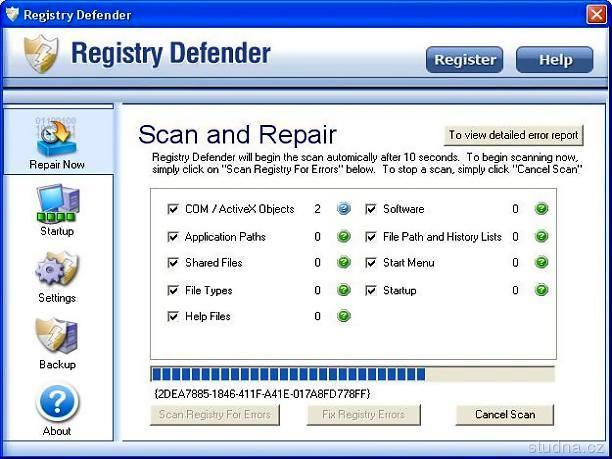Click the COM / ActiveX error count 2
The width and height of the screenshot is (612, 459).
(317, 209)
